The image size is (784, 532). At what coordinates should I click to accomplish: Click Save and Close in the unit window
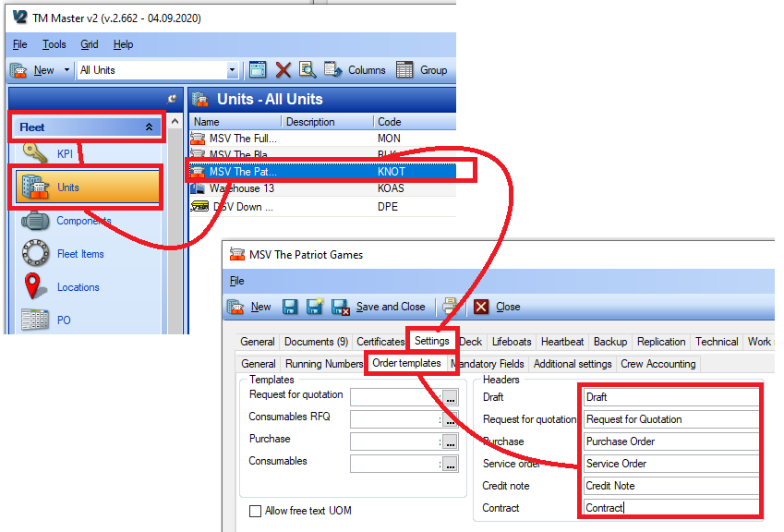391,307
